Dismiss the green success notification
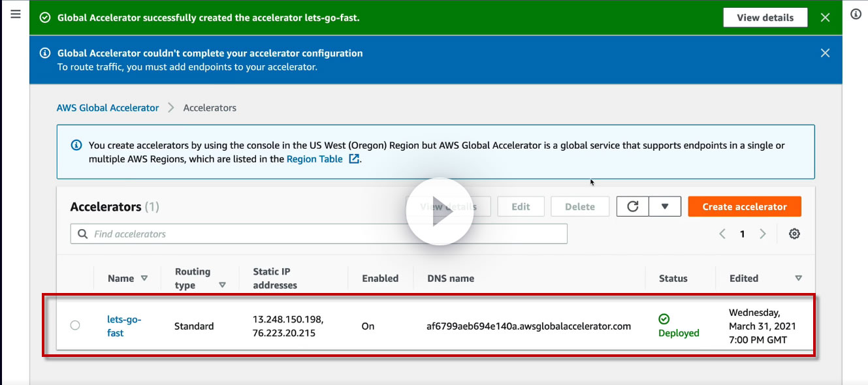Viewport: 868px width, 385px height. pos(826,18)
